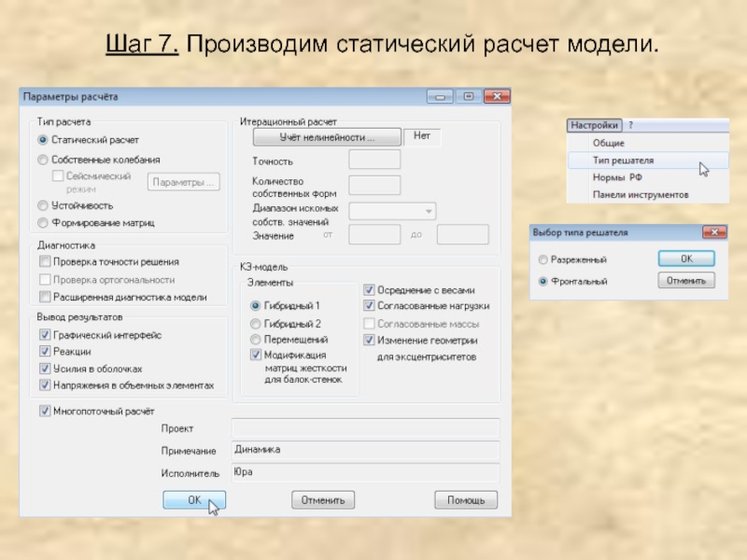Open the ? help menu

coord(631,125)
